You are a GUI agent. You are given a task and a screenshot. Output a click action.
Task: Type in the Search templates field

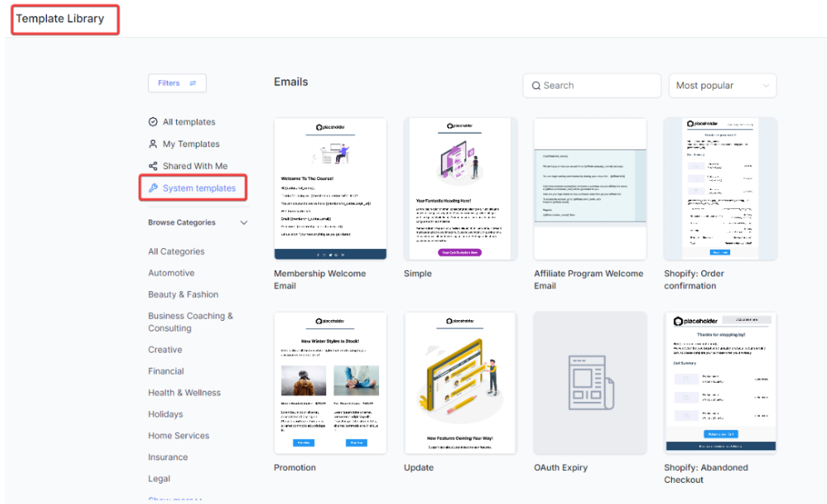(x=598, y=86)
